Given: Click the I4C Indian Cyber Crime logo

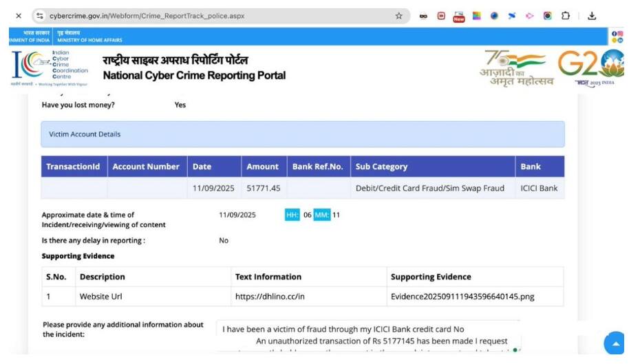Looking at the screenshot, I should (x=51, y=67).
